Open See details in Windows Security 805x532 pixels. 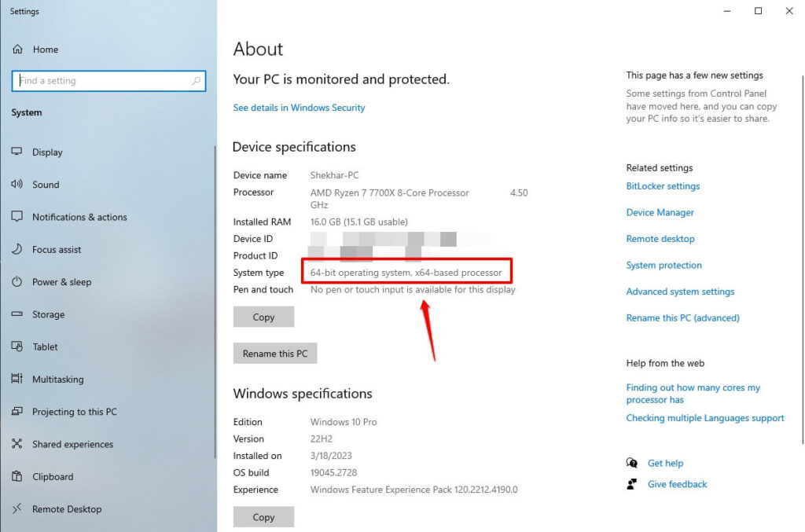coord(299,108)
